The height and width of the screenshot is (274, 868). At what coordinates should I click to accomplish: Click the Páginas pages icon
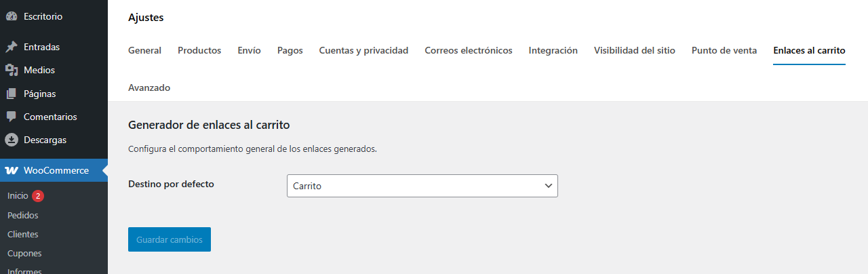click(11, 94)
